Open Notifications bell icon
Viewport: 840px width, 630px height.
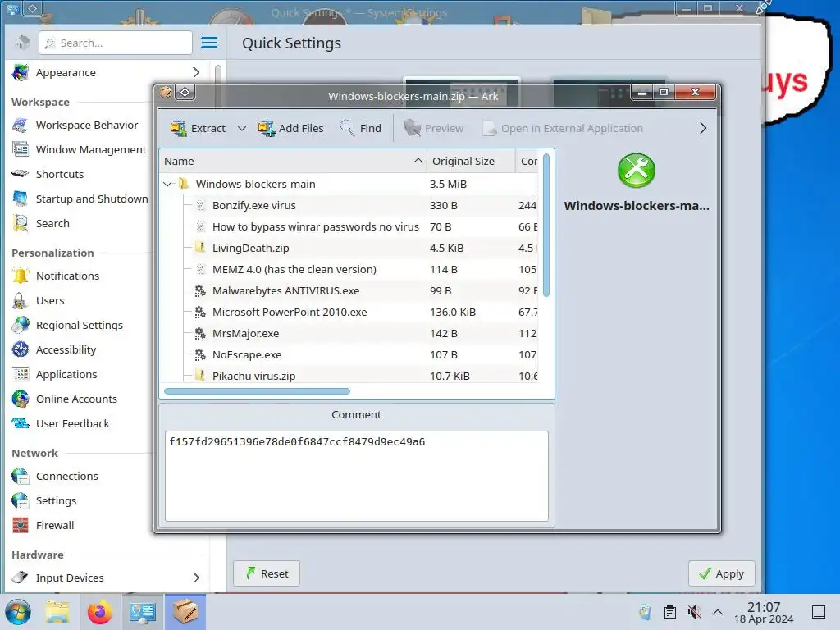coord(20,276)
